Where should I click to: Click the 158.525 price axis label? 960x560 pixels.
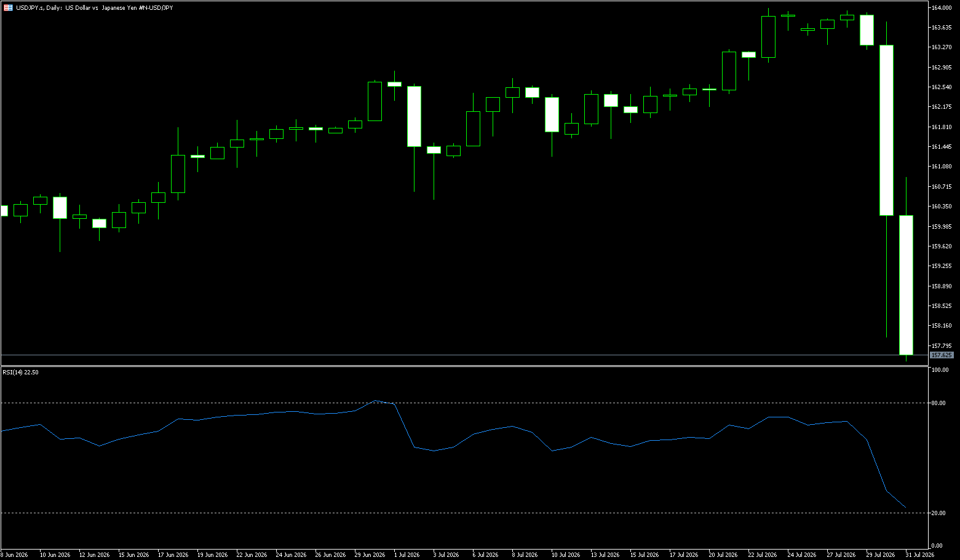point(942,306)
